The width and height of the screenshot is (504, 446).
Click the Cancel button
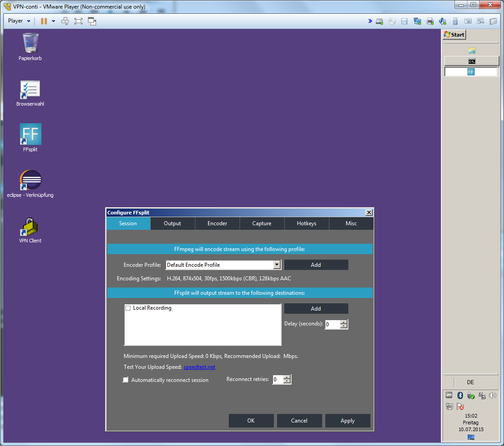click(299, 421)
